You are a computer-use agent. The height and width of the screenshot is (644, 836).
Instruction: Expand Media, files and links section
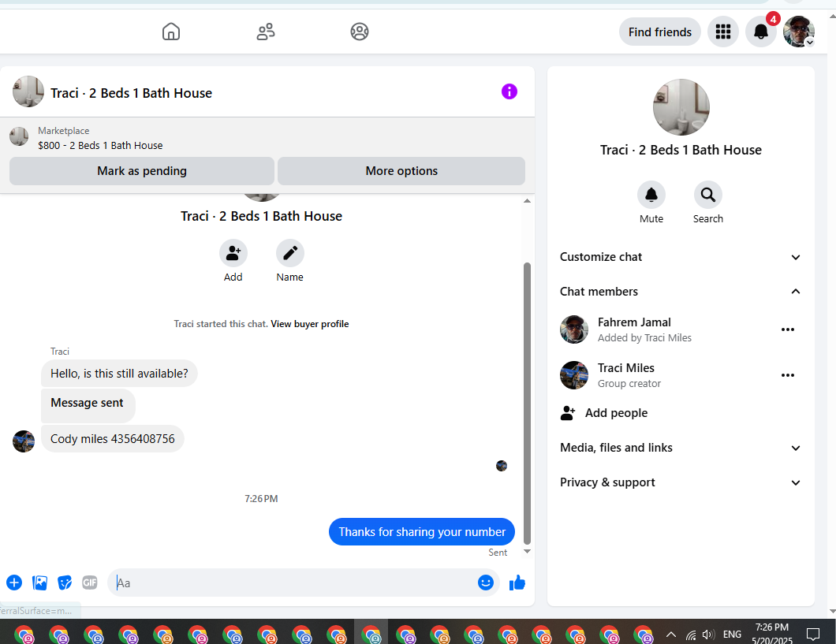[x=681, y=448]
